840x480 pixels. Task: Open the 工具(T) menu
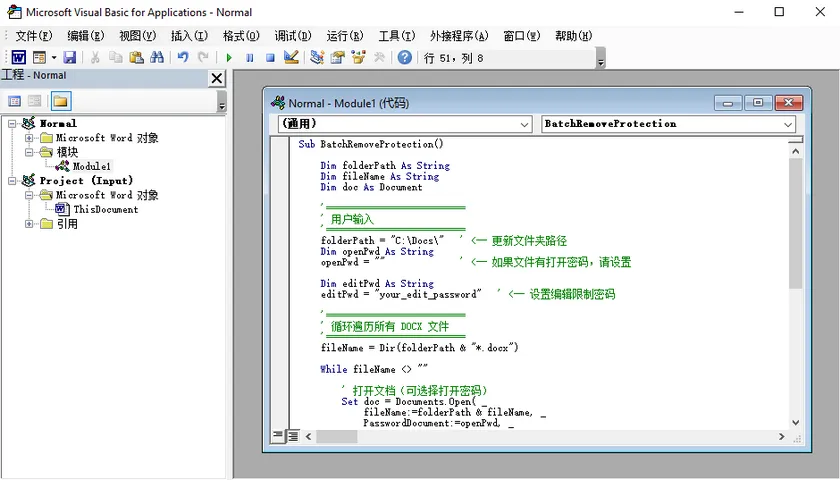tap(397, 36)
